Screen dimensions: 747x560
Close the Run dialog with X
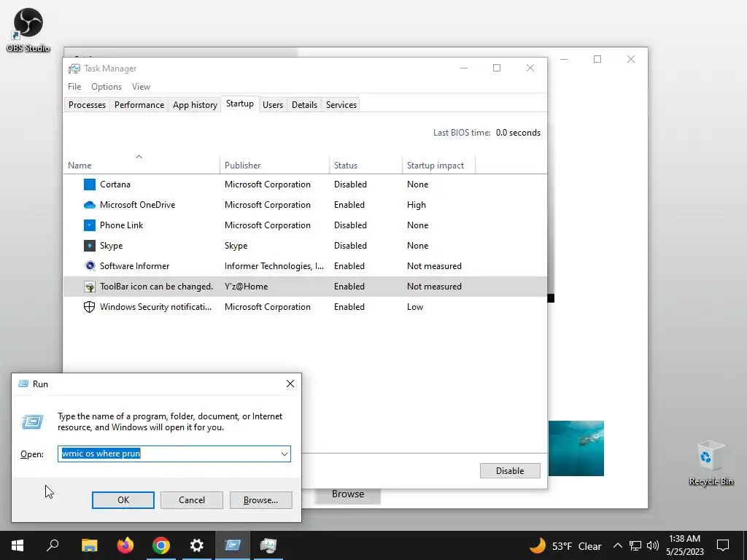pos(290,384)
